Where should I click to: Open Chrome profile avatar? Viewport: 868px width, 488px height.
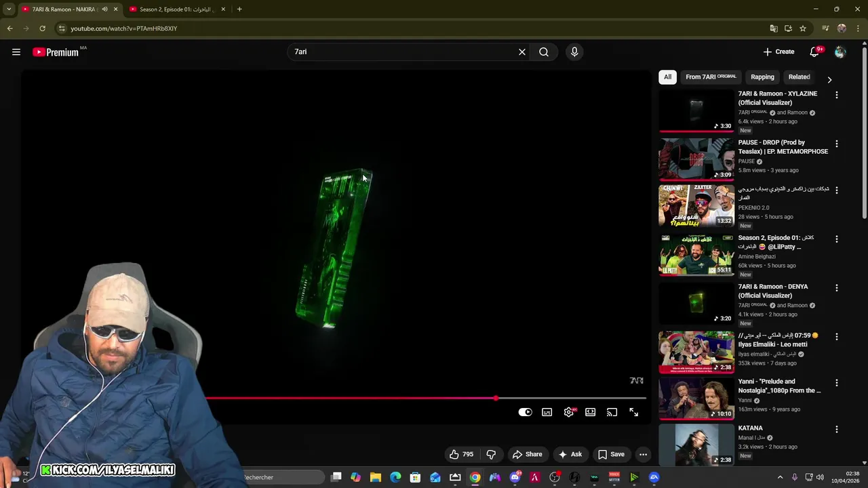[x=842, y=28]
